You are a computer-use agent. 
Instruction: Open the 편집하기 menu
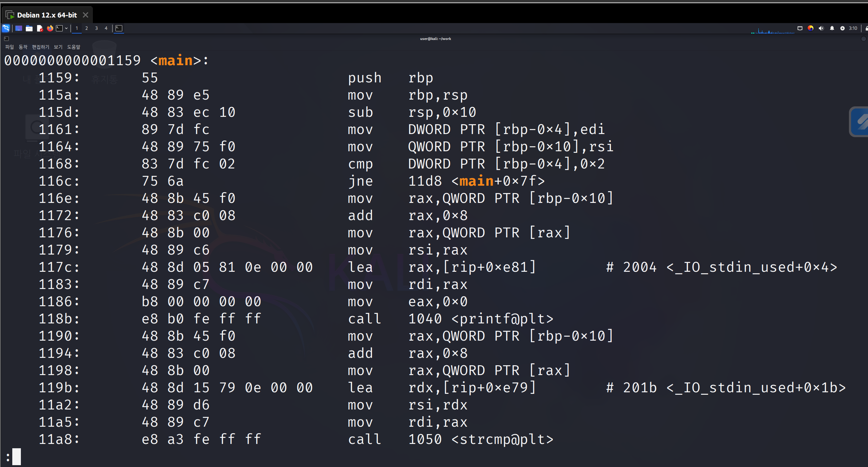coord(41,47)
